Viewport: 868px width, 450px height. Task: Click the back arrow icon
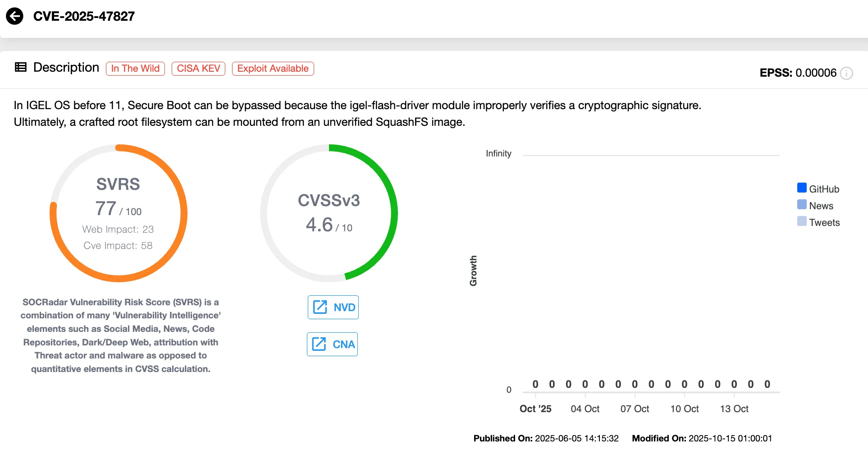click(x=15, y=16)
